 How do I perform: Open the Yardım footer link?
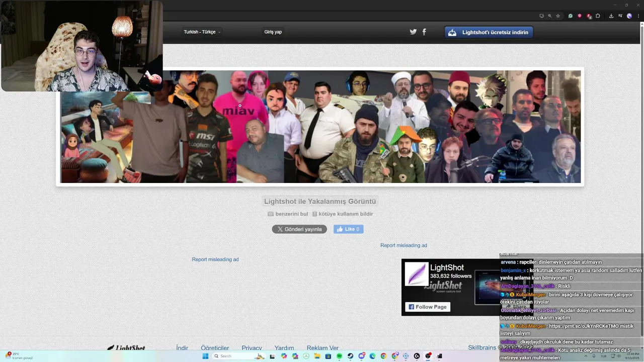284,348
